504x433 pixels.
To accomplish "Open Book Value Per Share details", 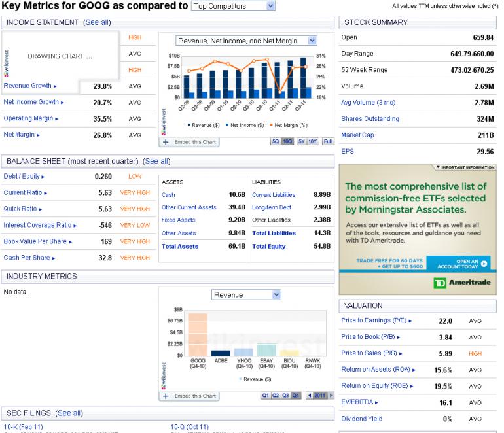I will pos(37,241).
